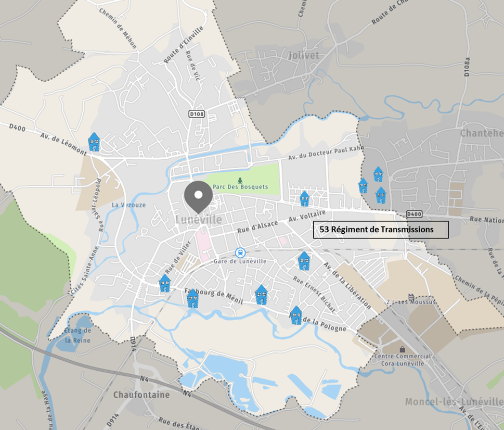Select the tree icon at Parc Des Bosquets
The width and height of the screenshot is (504, 430).
coord(240,181)
